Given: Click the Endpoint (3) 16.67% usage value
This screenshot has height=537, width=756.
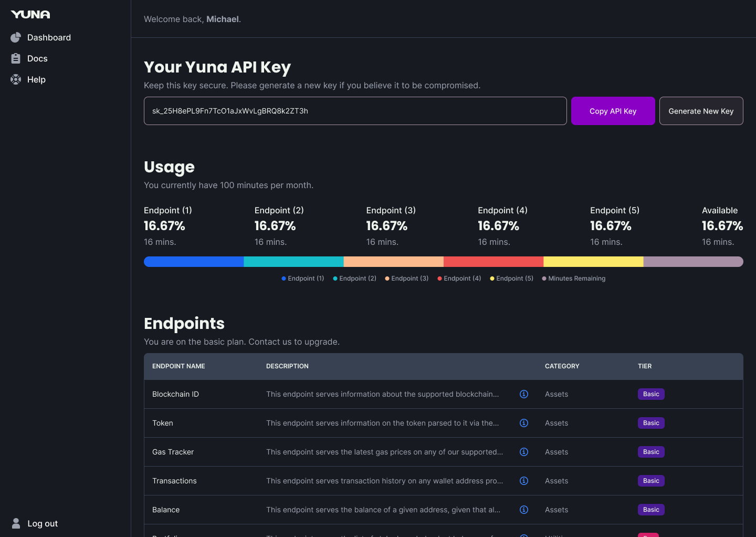Looking at the screenshot, I should 387,226.
